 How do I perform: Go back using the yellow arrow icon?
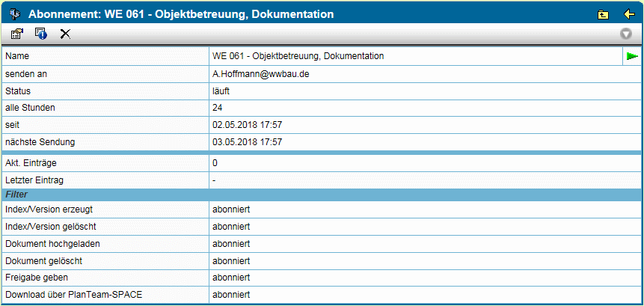coord(629,14)
